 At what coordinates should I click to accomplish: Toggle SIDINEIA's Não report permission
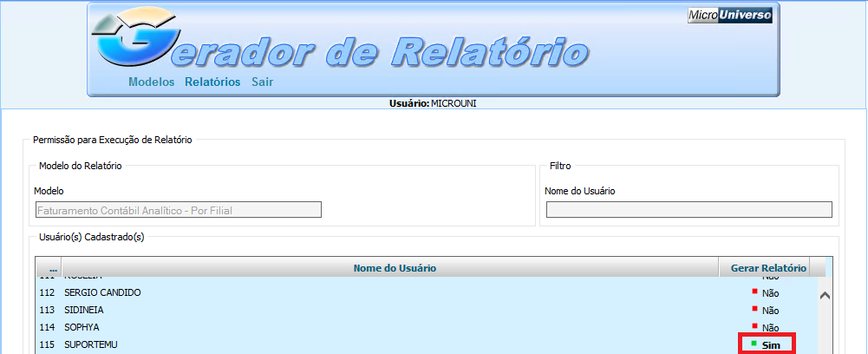[x=770, y=311]
